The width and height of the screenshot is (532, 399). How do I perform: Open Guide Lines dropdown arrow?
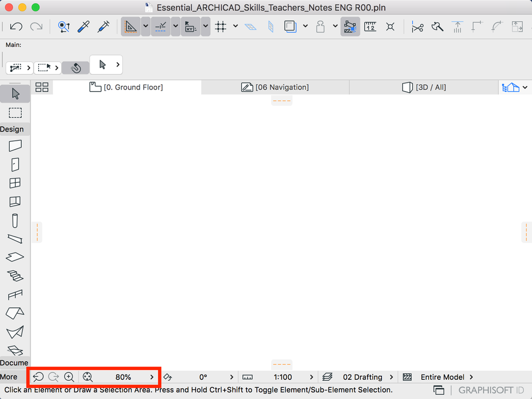(145, 26)
